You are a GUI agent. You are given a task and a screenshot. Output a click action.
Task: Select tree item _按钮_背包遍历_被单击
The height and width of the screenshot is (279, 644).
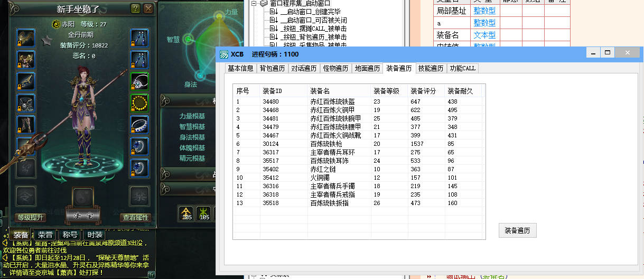313,37
